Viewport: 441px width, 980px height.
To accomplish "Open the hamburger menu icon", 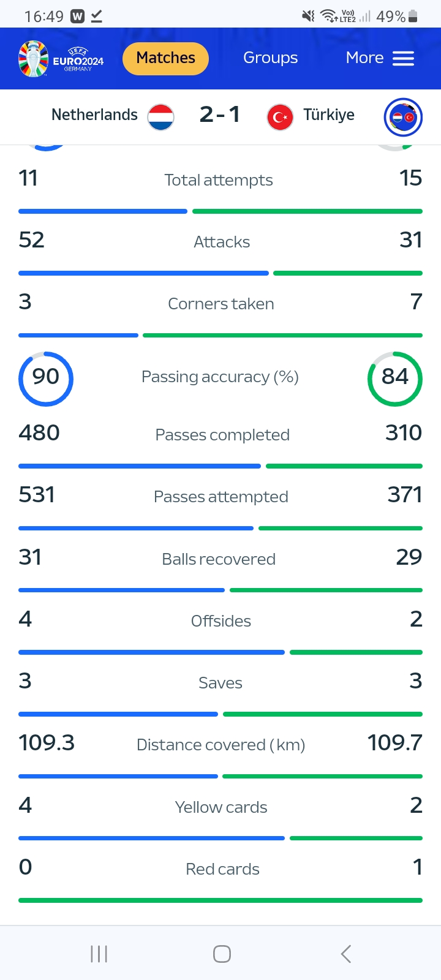I will point(403,58).
